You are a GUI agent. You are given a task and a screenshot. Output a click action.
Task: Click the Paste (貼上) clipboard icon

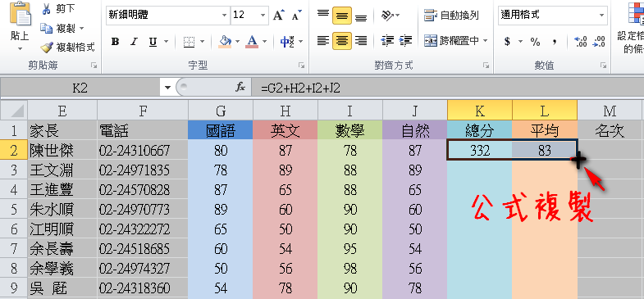click(20, 14)
